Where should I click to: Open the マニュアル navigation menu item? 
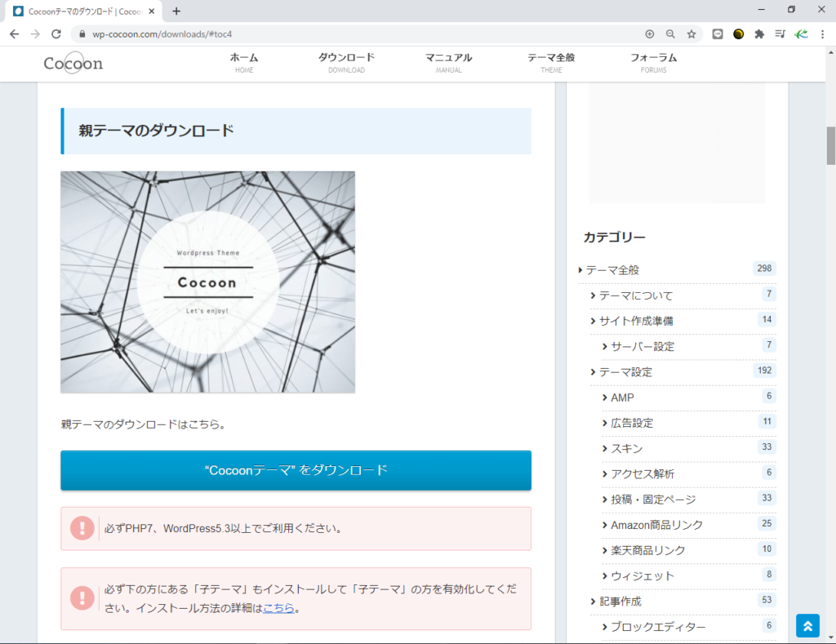pos(449,62)
